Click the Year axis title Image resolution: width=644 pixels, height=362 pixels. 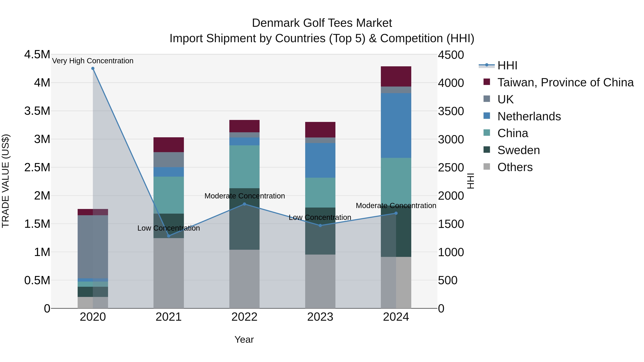point(244,339)
